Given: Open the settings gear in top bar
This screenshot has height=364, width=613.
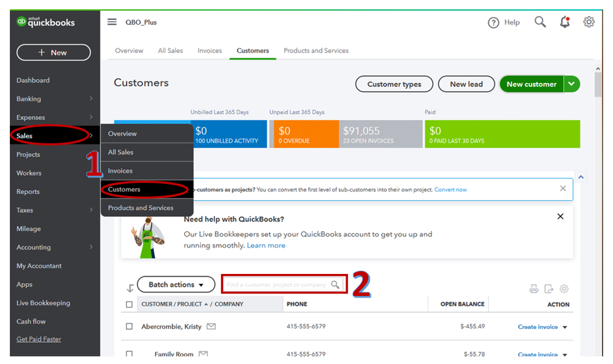Looking at the screenshot, I should [588, 22].
